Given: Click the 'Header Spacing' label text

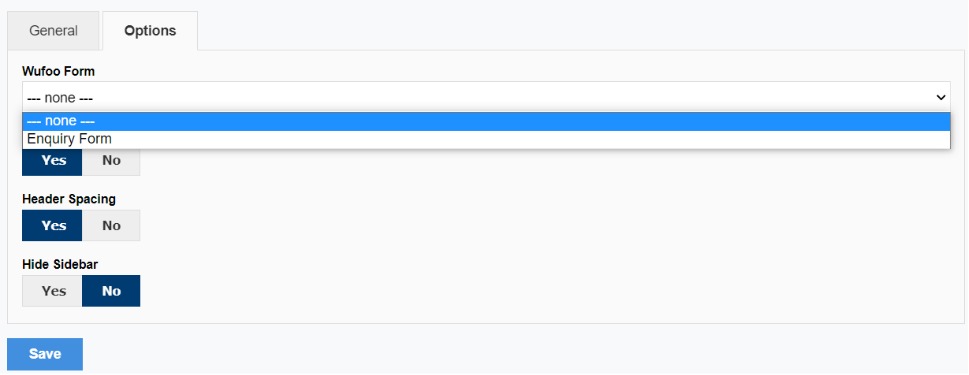Looking at the screenshot, I should click(x=69, y=199).
